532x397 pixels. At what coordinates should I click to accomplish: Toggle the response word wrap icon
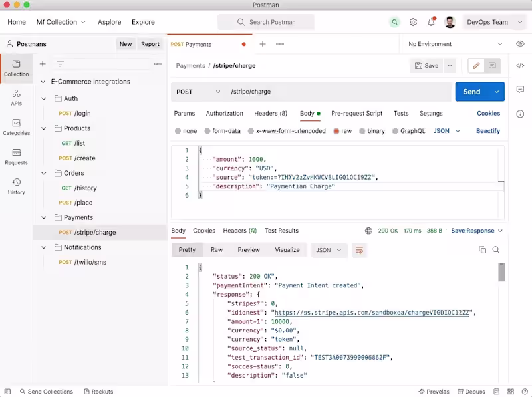point(359,251)
